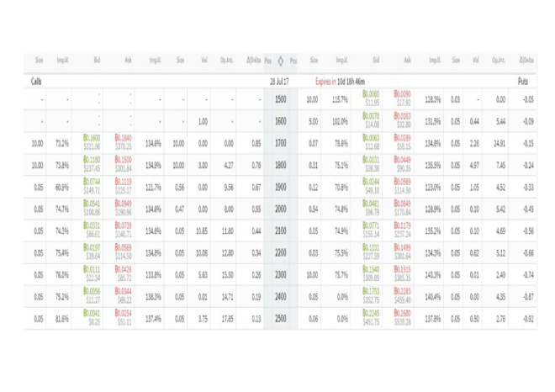Click put ask 0.0090 at 1500 strike
Screen dimensions: 555x392
[x=403, y=96]
